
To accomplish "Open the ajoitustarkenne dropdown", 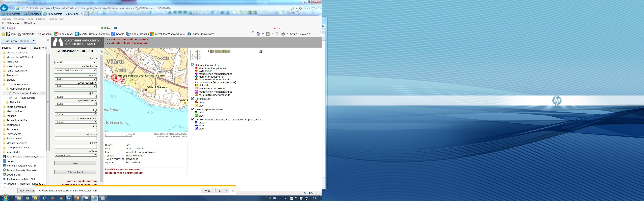I will (x=75, y=104).
